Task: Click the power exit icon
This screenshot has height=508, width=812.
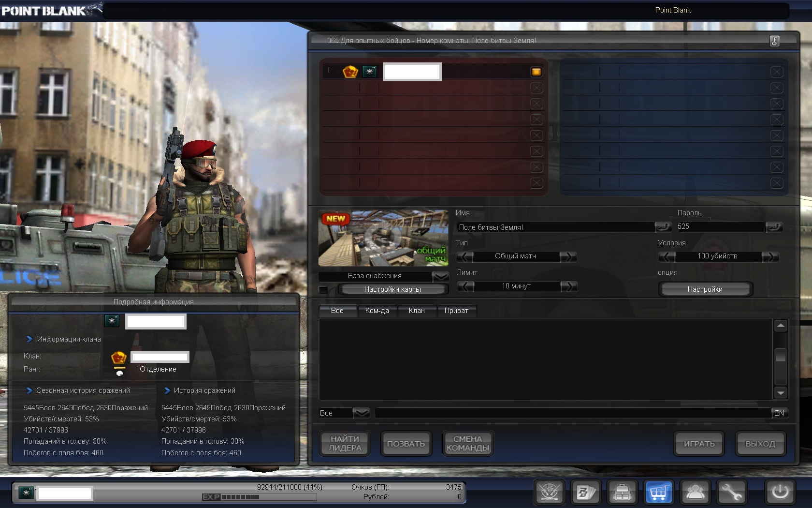Action: (780, 493)
